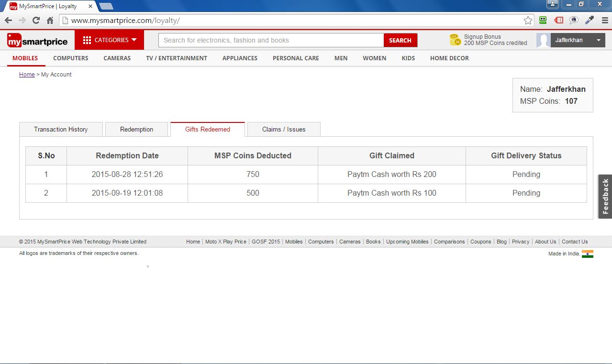Activate the eyedropper color picker extension
This screenshot has width=612, height=364.
click(590, 20)
